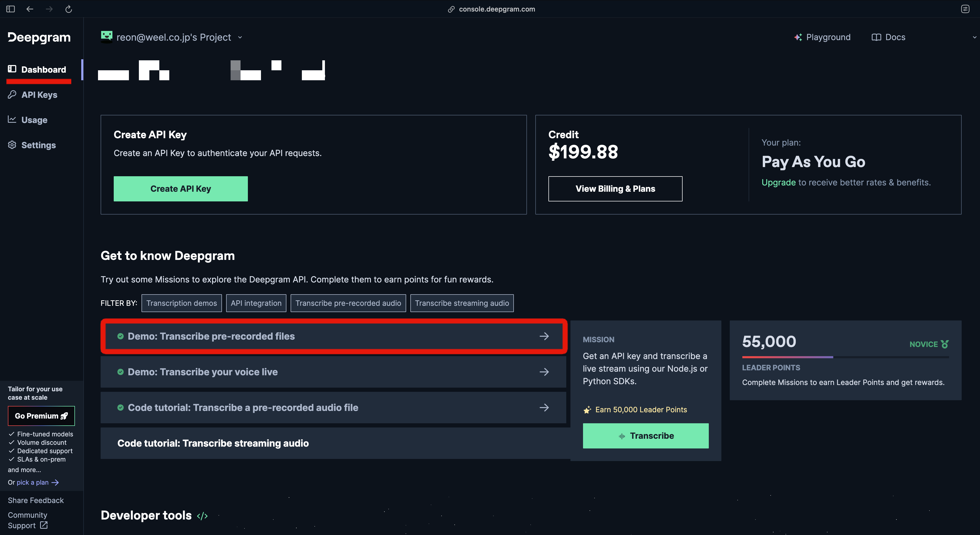The image size is (980, 535).
Task: Click the Upgrade link under Pay As You Go
Action: click(x=778, y=182)
